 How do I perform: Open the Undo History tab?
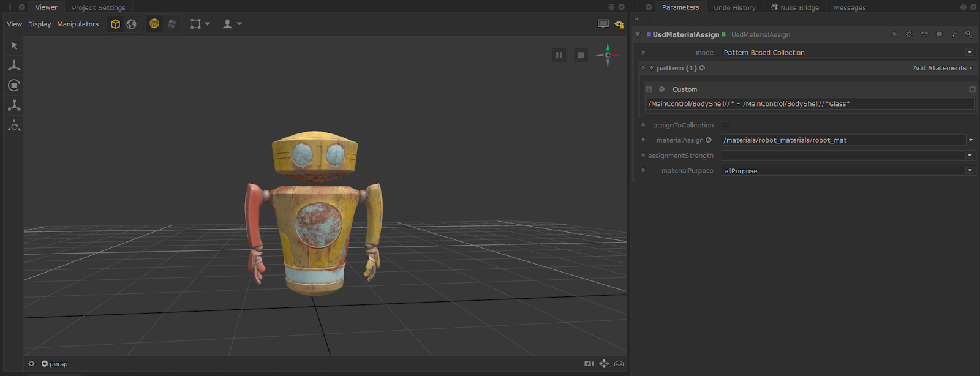coord(734,7)
